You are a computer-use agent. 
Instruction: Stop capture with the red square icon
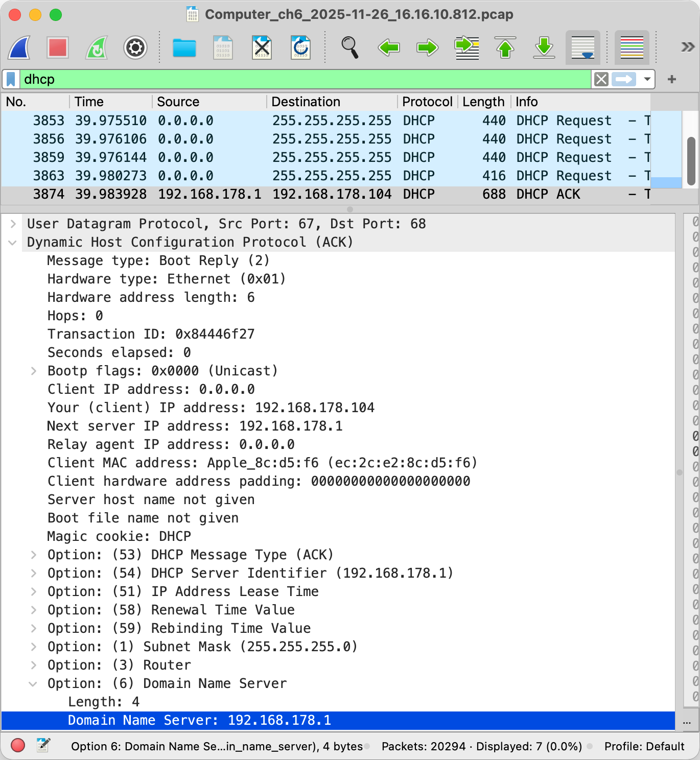point(58,48)
